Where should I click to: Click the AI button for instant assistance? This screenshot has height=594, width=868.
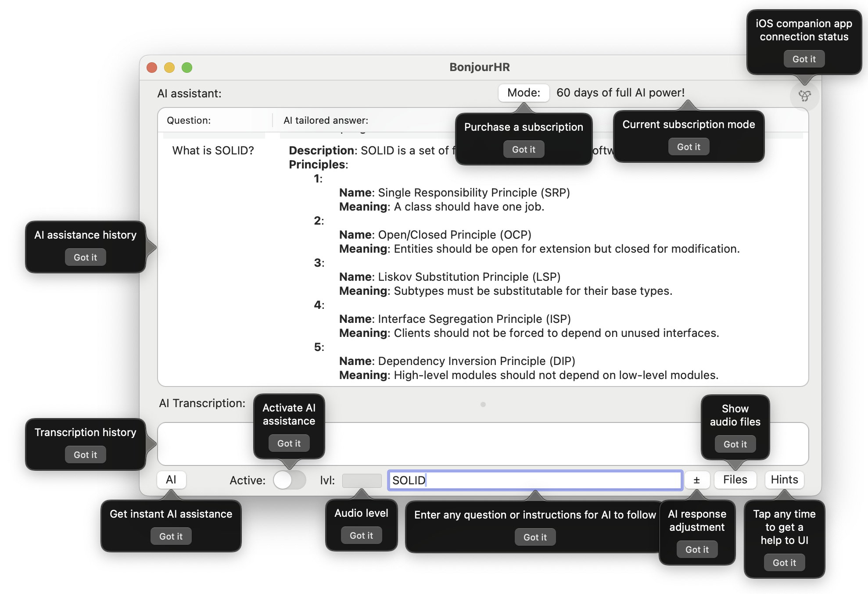point(171,479)
